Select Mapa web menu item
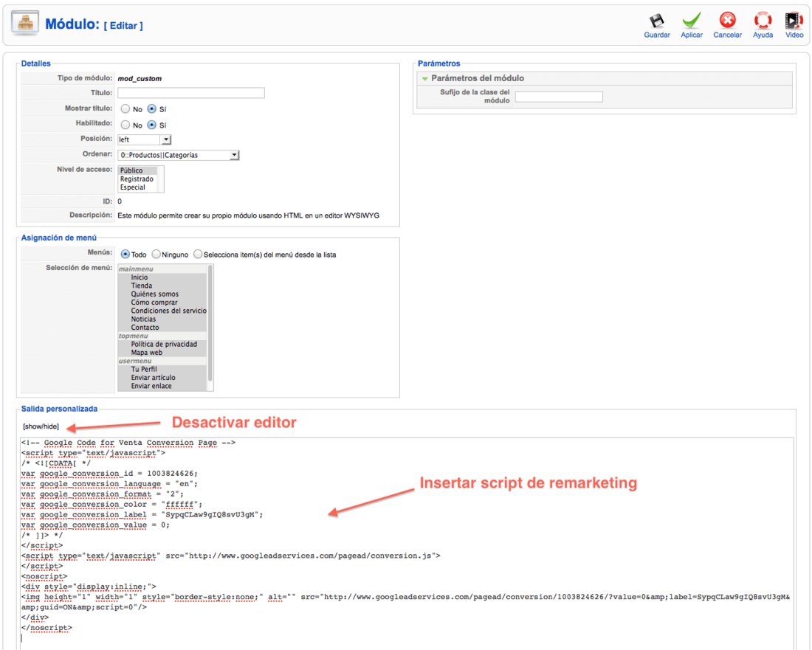812x650 pixels. coord(162,353)
